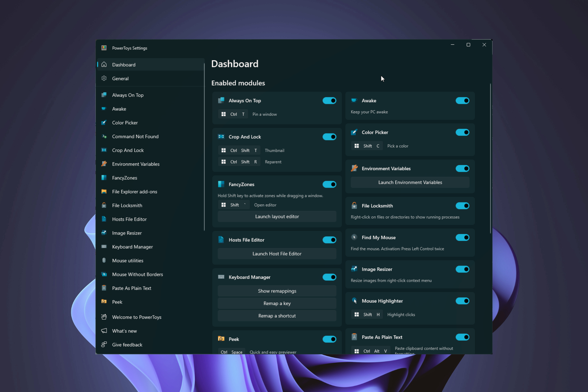The height and width of the screenshot is (392, 588).
Task: Click the Remap a shortcut button
Action: (277, 316)
